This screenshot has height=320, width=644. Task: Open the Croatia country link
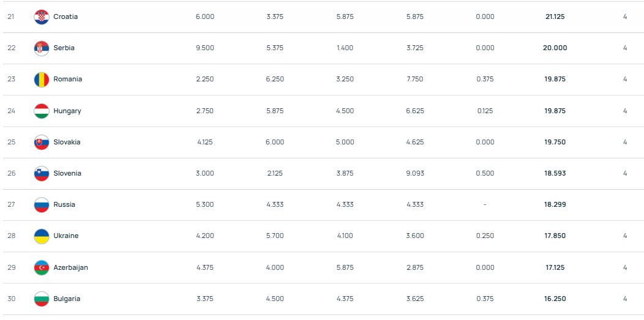66,17
